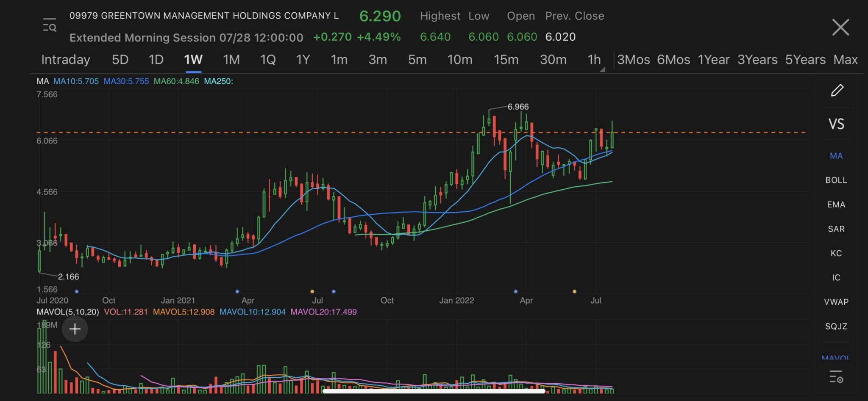
Task: Select the 1Q timeframe tab
Action: click(x=268, y=60)
